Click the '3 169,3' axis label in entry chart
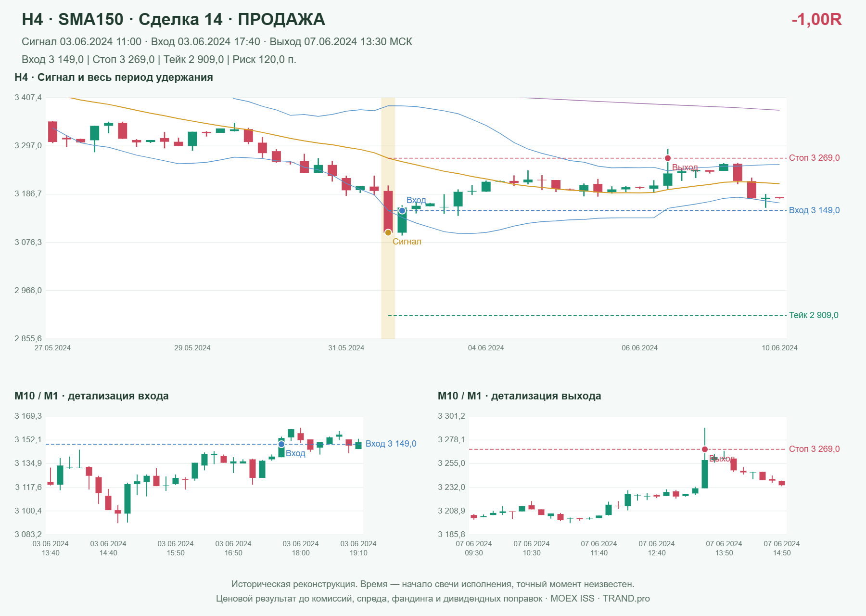The width and height of the screenshot is (866, 616). click(x=28, y=416)
